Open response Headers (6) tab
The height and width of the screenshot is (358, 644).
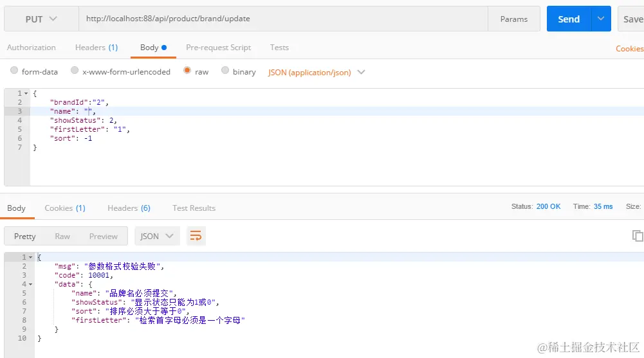click(129, 208)
